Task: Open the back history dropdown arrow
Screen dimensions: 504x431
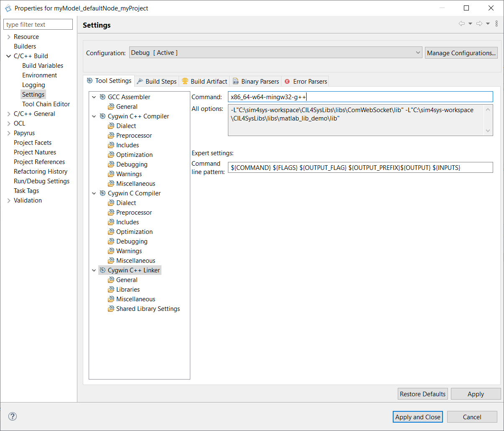Action: pos(470,23)
